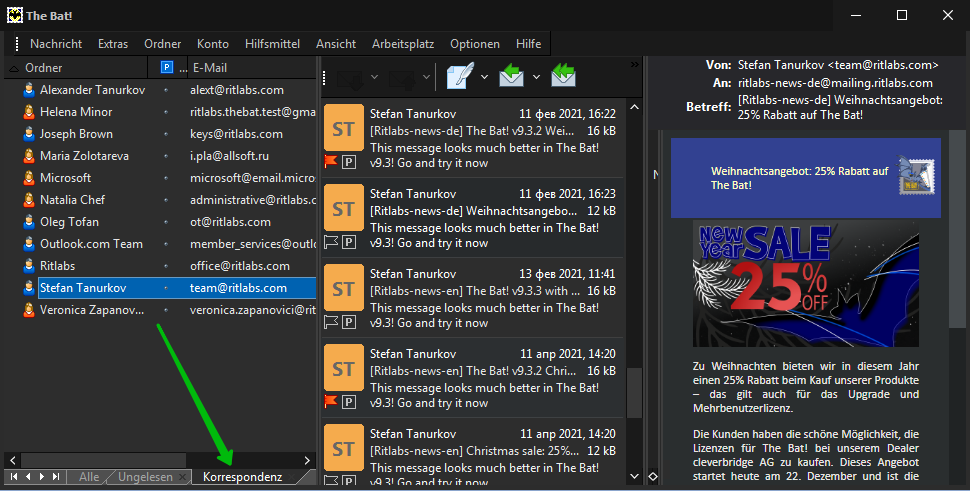Click ST avatar of 11 фев 16:22 message

click(343, 129)
